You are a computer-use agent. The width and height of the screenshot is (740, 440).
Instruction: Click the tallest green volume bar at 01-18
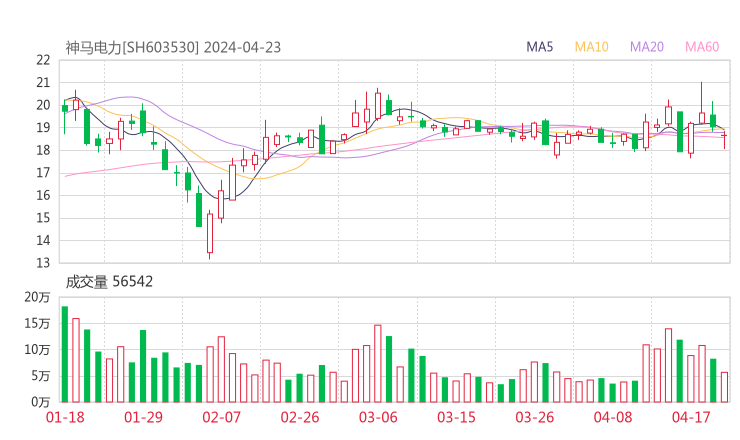click(x=65, y=354)
